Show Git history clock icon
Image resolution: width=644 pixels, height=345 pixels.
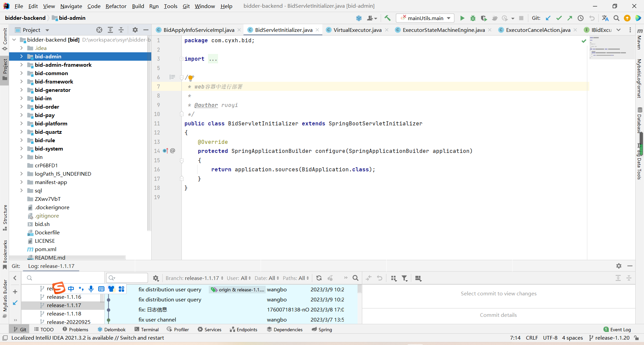[x=581, y=18]
